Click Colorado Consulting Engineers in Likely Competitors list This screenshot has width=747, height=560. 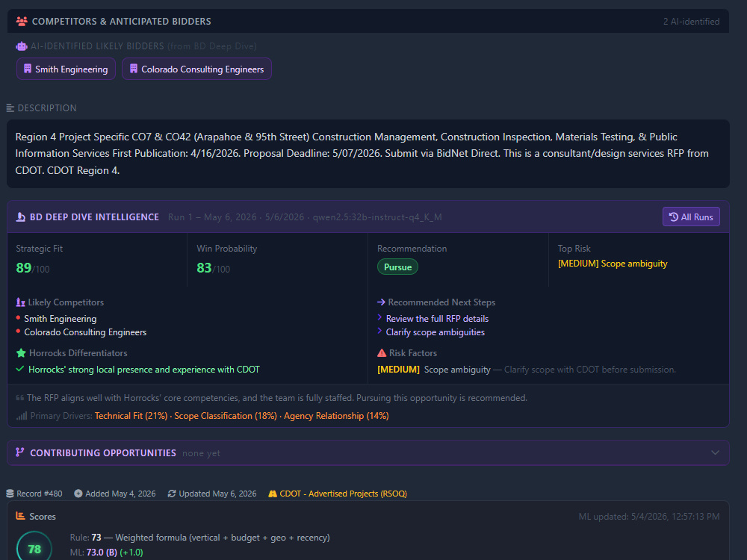tap(85, 332)
